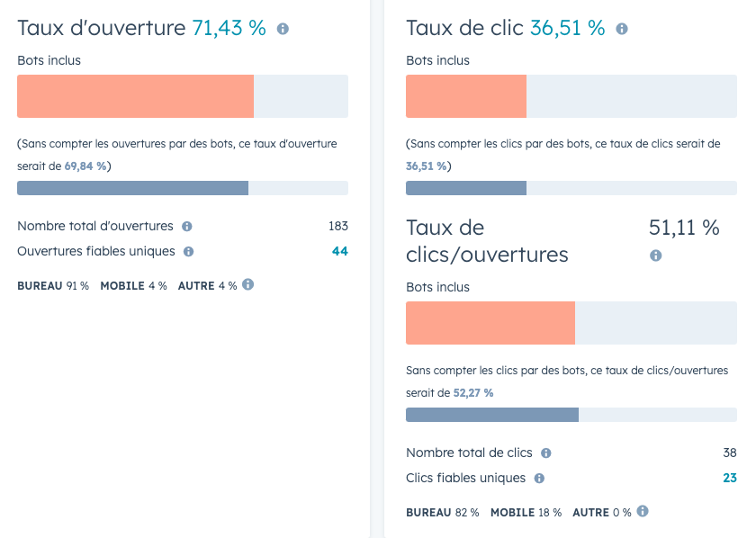Open the 23 unique reliable clicks link
Image resolution: width=756 pixels, height=538 pixels.
click(x=729, y=479)
